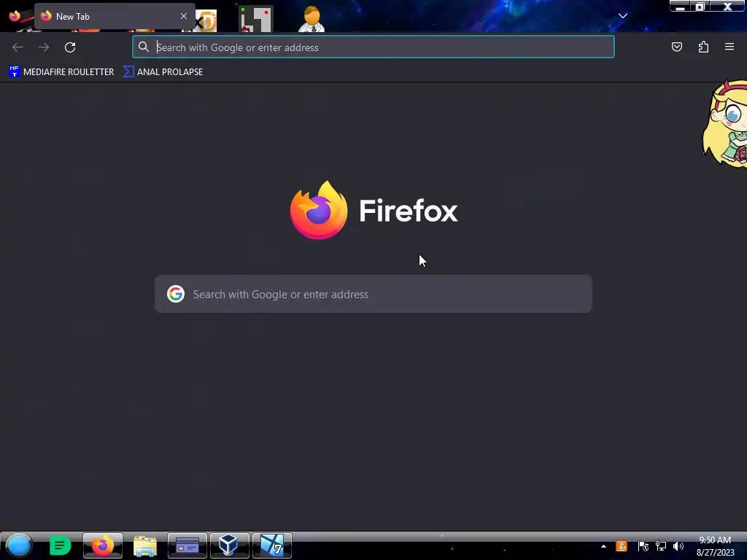Open Save to Pocket button
The height and width of the screenshot is (560, 747).
click(676, 47)
